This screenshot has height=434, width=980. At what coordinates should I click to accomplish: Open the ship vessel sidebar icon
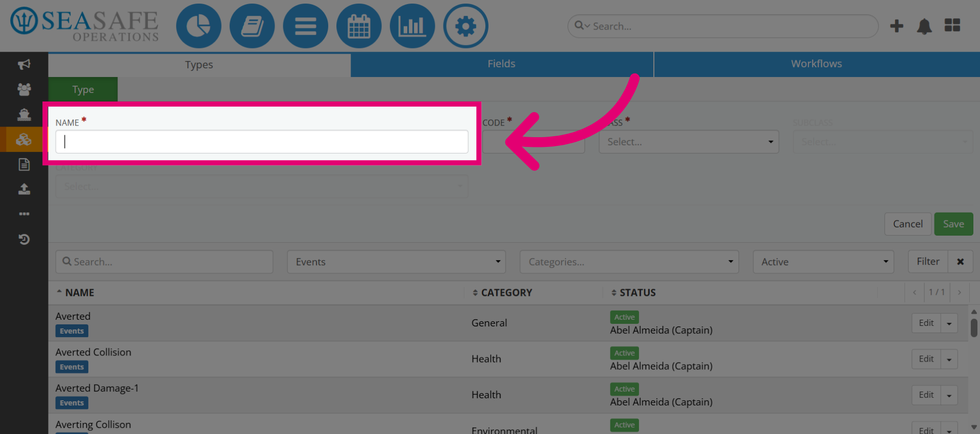[x=24, y=114]
